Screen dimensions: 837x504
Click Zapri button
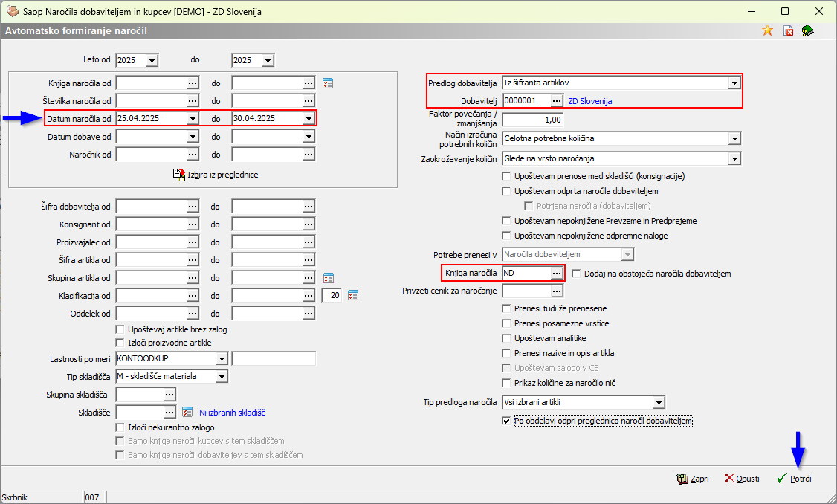tap(693, 479)
